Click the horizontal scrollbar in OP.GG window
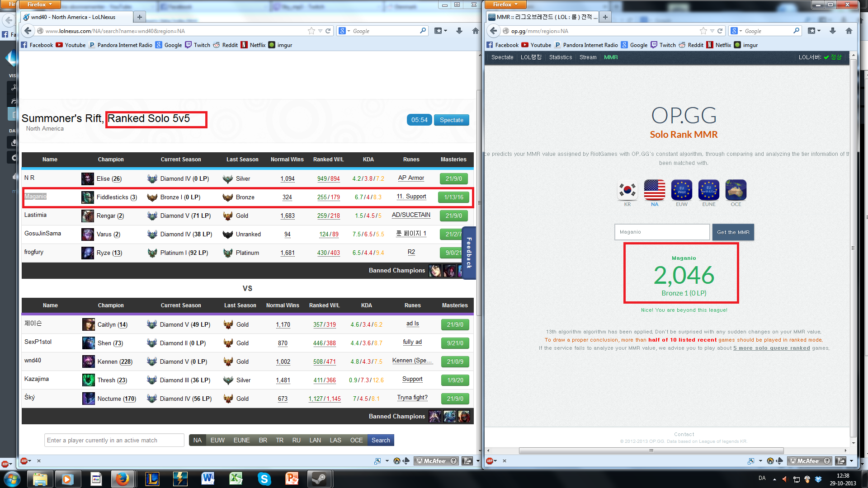This screenshot has height=488, width=868. coord(651,450)
